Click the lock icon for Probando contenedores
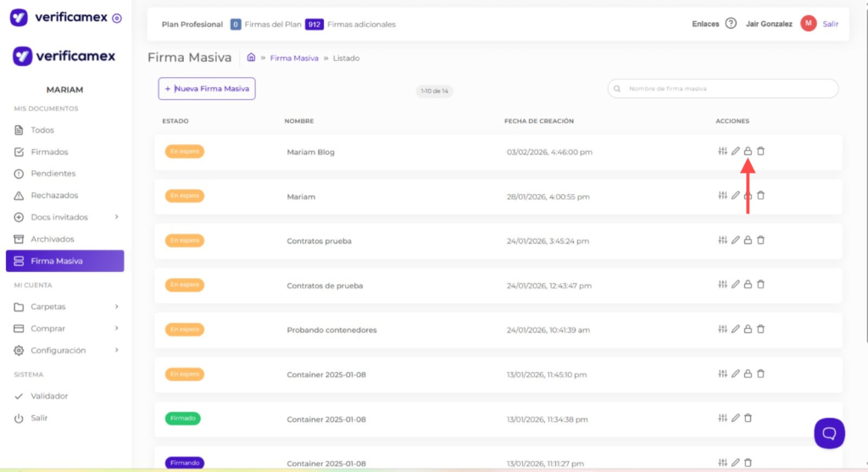This screenshot has height=472, width=868. tap(748, 329)
